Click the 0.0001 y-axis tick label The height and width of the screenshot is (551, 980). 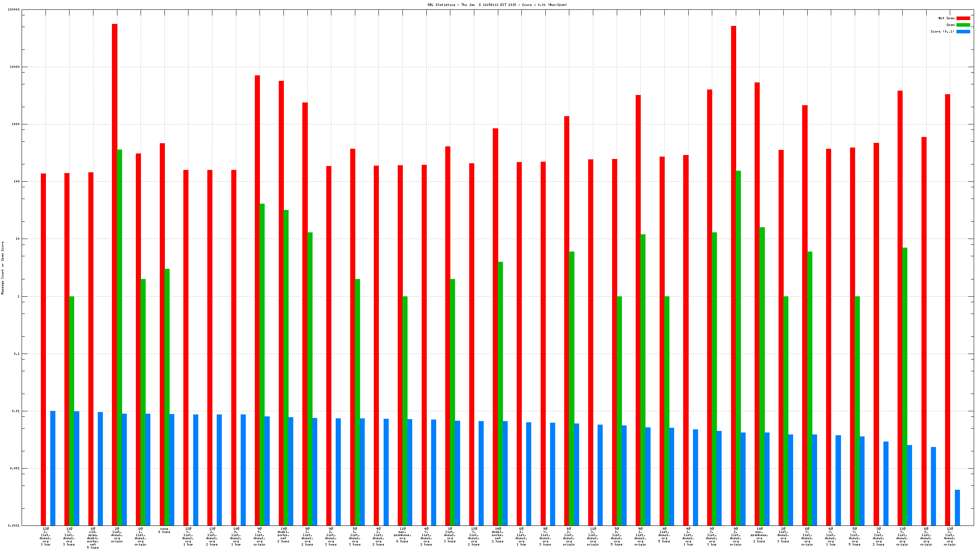pyautogui.click(x=15, y=525)
